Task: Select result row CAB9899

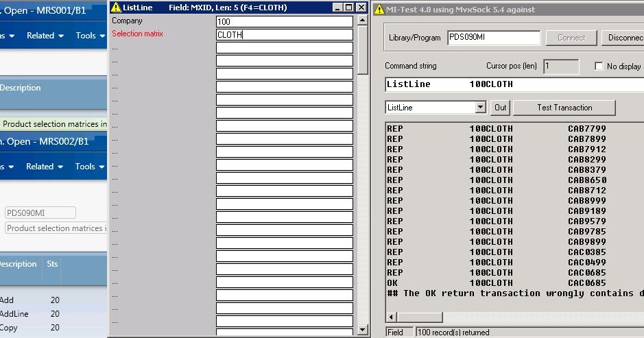Action: tap(515, 241)
